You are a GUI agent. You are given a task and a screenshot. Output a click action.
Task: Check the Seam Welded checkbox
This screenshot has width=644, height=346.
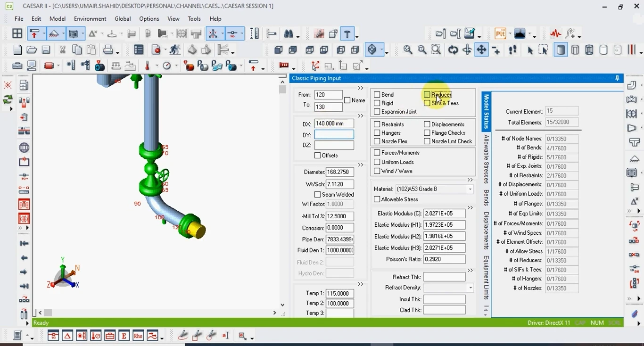pyautogui.click(x=317, y=195)
